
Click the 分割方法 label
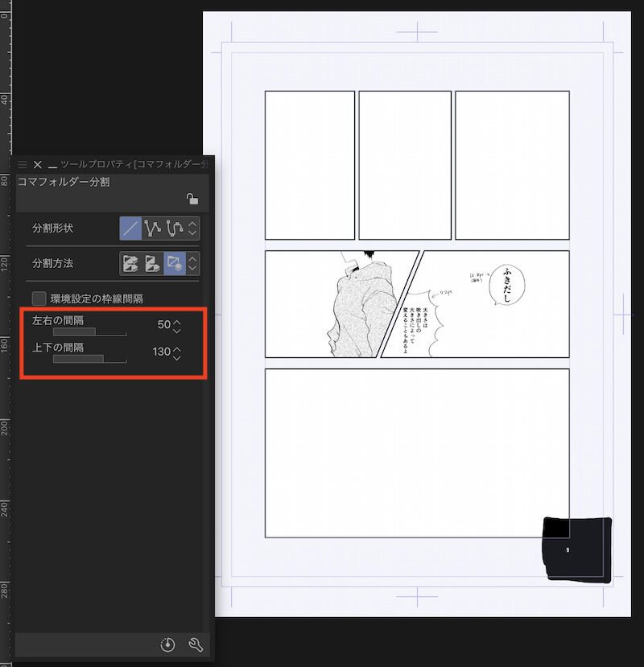click(x=52, y=263)
